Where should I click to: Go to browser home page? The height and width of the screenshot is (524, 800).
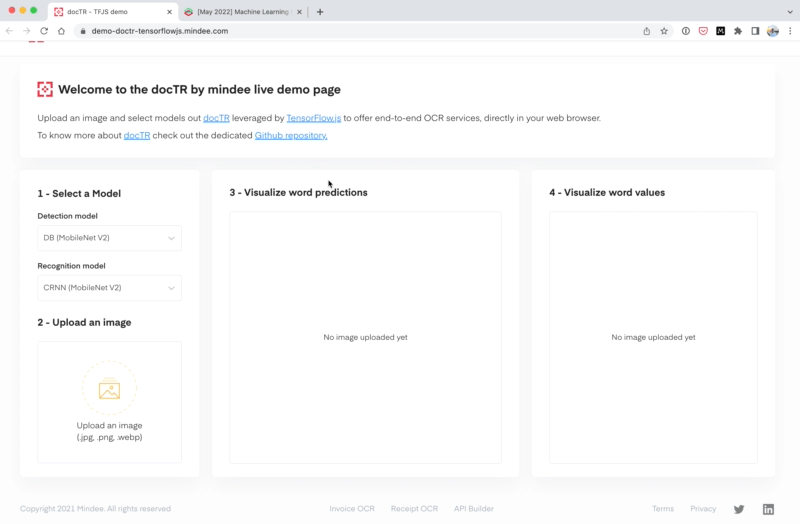61,31
